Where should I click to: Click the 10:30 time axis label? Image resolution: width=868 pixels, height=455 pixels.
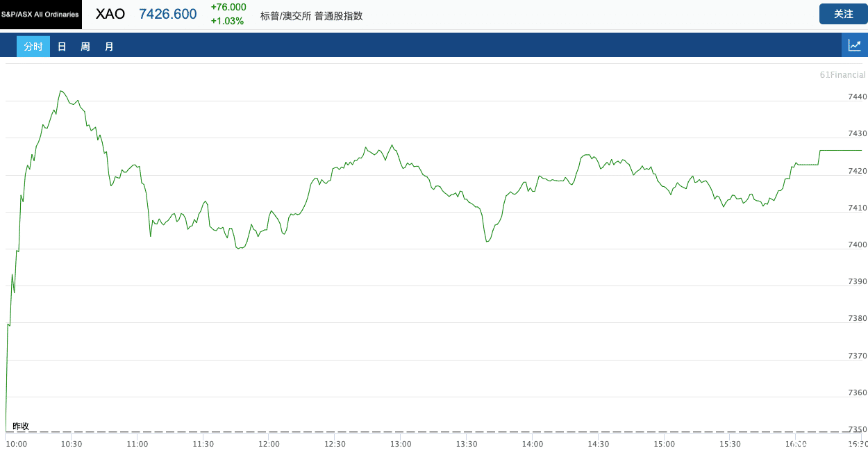pos(72,444)
